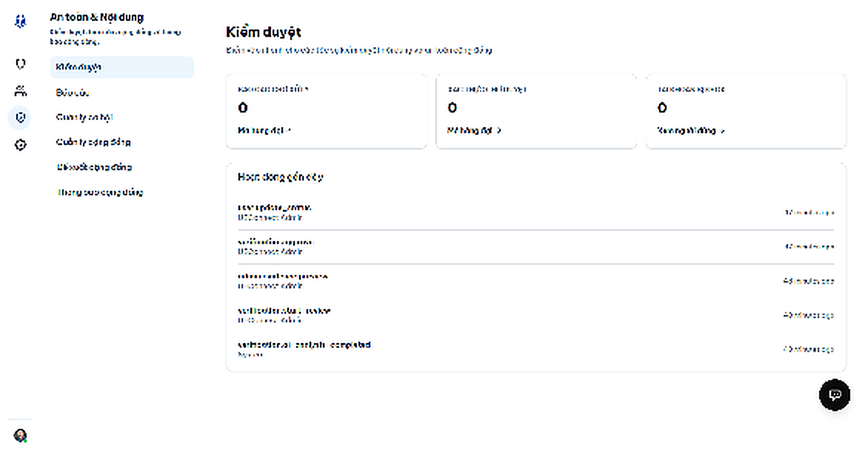Click the arrow link in the third stat card

click(691, 131)
